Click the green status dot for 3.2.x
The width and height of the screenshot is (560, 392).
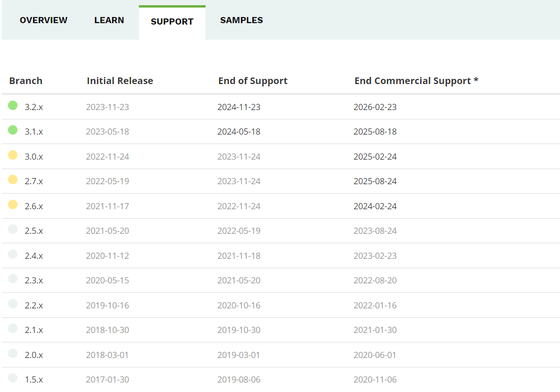(x=13, y=105)
